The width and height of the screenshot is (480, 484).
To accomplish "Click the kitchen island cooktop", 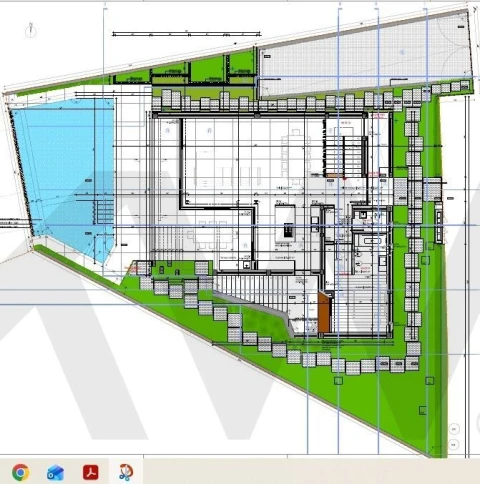I will pyautogui.click(x=288, y=230).
